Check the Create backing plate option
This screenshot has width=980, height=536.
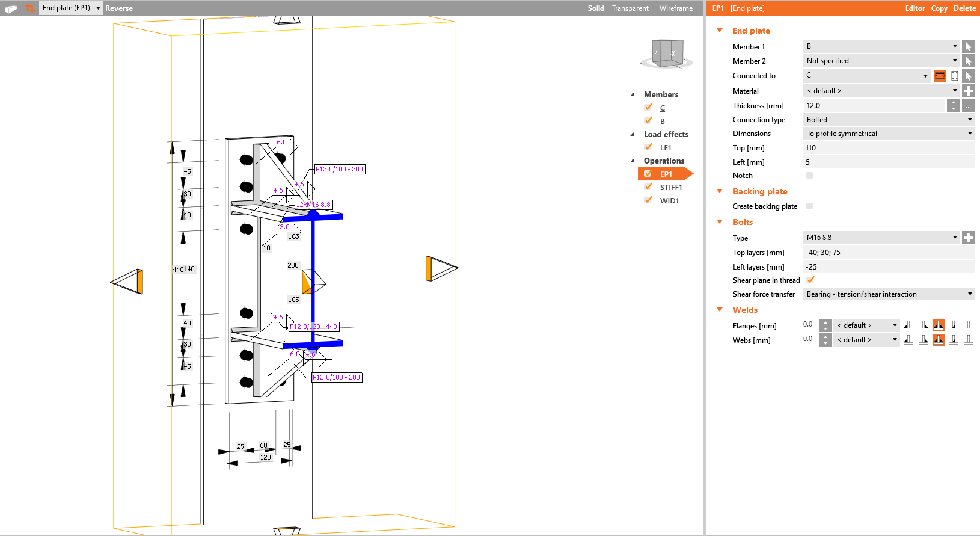pyautogui.click(x=809, y=206)
